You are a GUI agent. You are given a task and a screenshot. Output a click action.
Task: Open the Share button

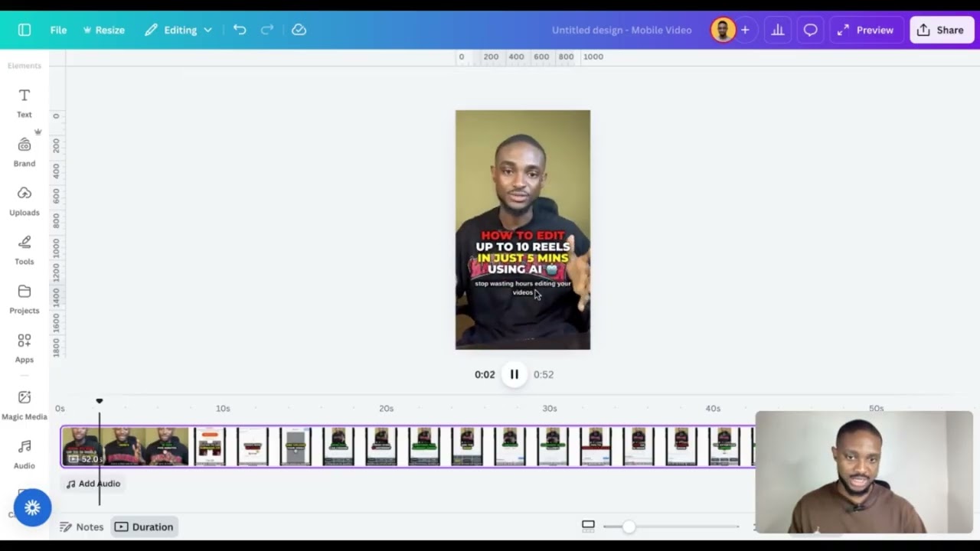pyautogui.click(x=942, y=30)
